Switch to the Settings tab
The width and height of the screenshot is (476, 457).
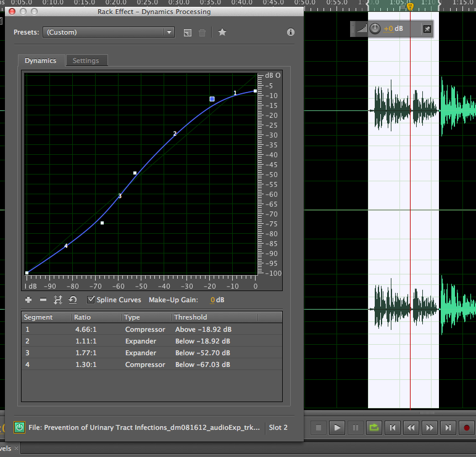[86, 60]
